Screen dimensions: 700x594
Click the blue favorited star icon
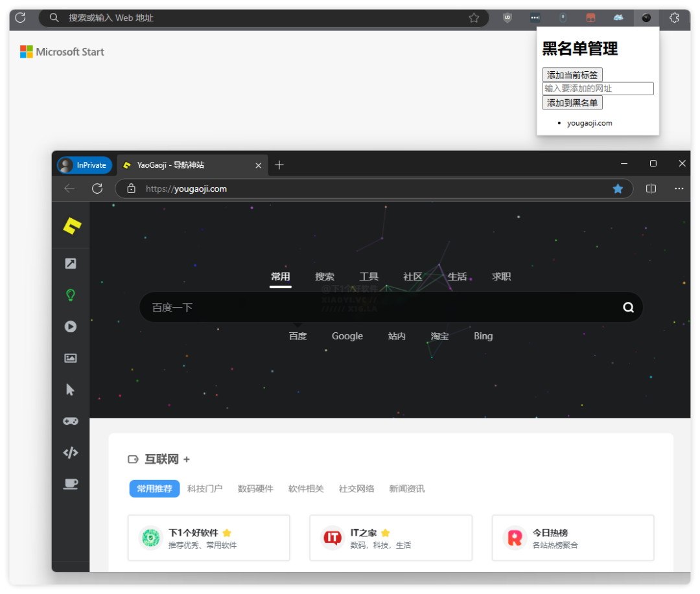(x=618, y=188)
